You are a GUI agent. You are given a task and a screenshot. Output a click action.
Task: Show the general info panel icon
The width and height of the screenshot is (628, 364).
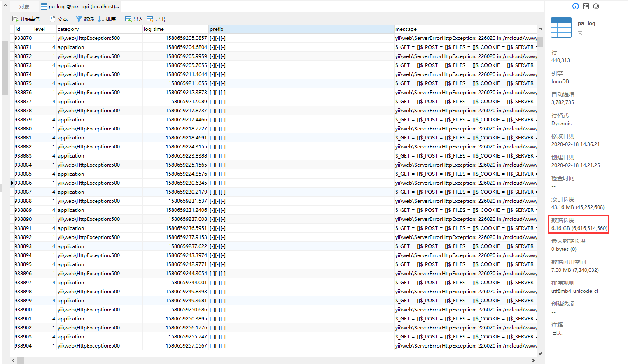(x=576, y=6)
